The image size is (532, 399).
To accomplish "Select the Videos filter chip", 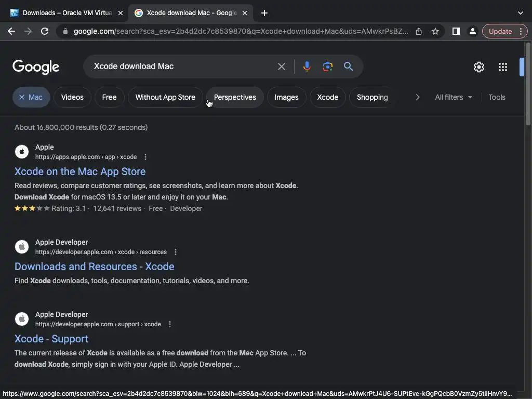I will tap(72, 97).
